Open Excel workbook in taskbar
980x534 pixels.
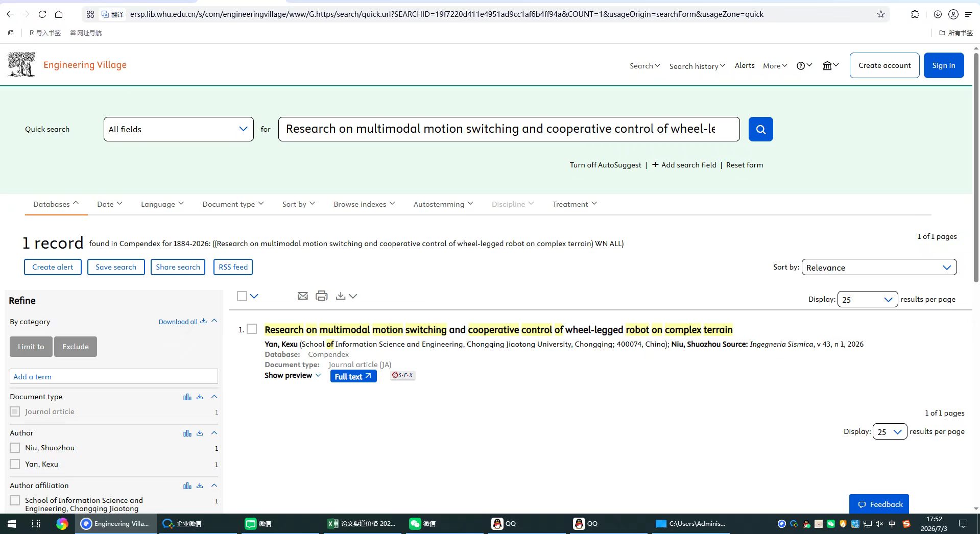[x=362, y=523]
